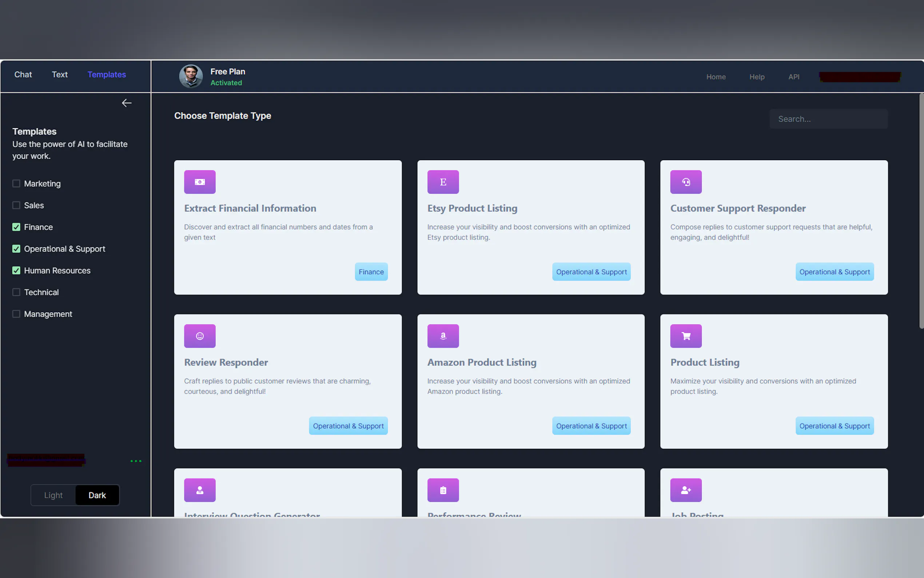Image resolution: width=924 pixels, height=578 pixels.
Task: Uncheck the Finance category filter
Action: point(16,227)
